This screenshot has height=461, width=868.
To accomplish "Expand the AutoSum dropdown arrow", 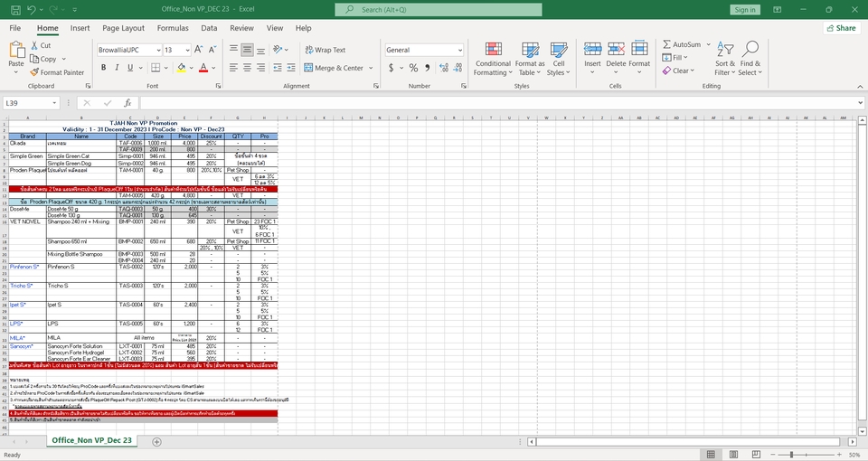I will point(708,44).
